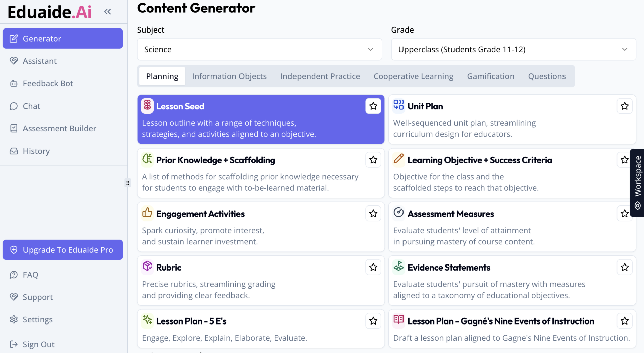644x353 pixels.
Task: Select the Generator icon in the sidebar
Action: pos(14,38)
